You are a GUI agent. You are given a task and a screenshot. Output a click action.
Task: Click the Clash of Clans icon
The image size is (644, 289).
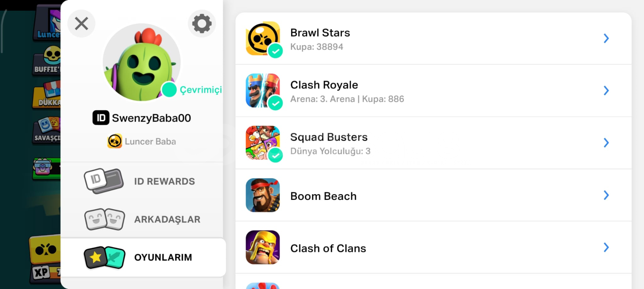(x=262, y=247)
